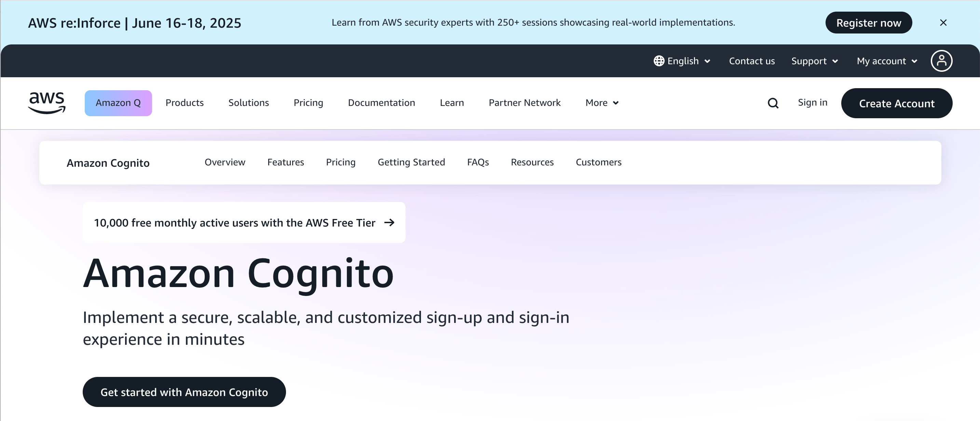Click the AWS logo
Image resolution: width=980 pixels, height=421 pixels.
pyautogui.click(x=47, y=103)
